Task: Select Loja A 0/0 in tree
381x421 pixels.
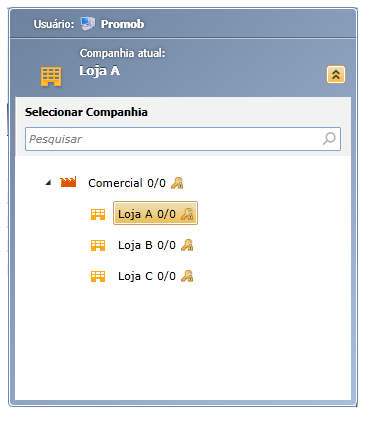Action: tap(155, 213)
